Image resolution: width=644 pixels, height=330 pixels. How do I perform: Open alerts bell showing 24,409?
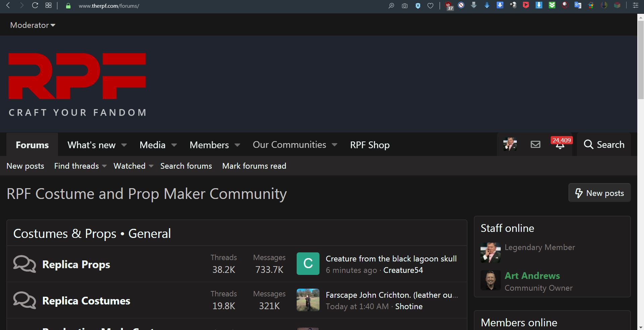[560, 145]
